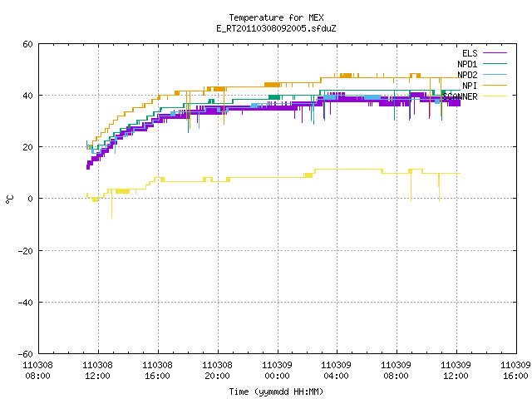Click the ELS legend label
The image size is (532, 399).
(470, 53)
